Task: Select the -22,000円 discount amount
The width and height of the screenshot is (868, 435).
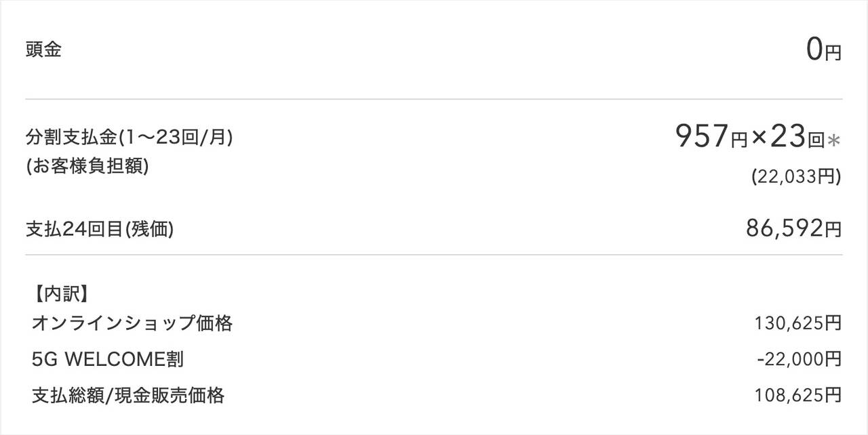Action: (x=799, y=360)
